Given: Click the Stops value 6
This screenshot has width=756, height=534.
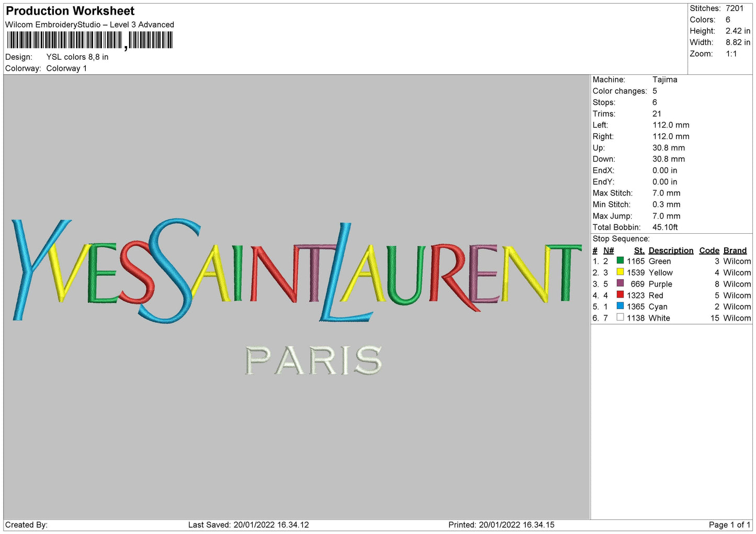Looking at the screenshot, I should click(x=655, y=103).
